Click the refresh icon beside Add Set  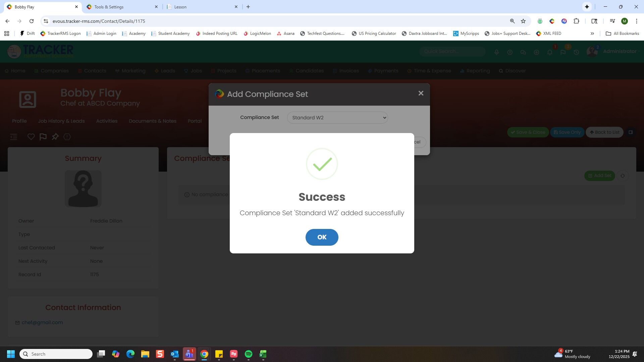coord(623,176)
